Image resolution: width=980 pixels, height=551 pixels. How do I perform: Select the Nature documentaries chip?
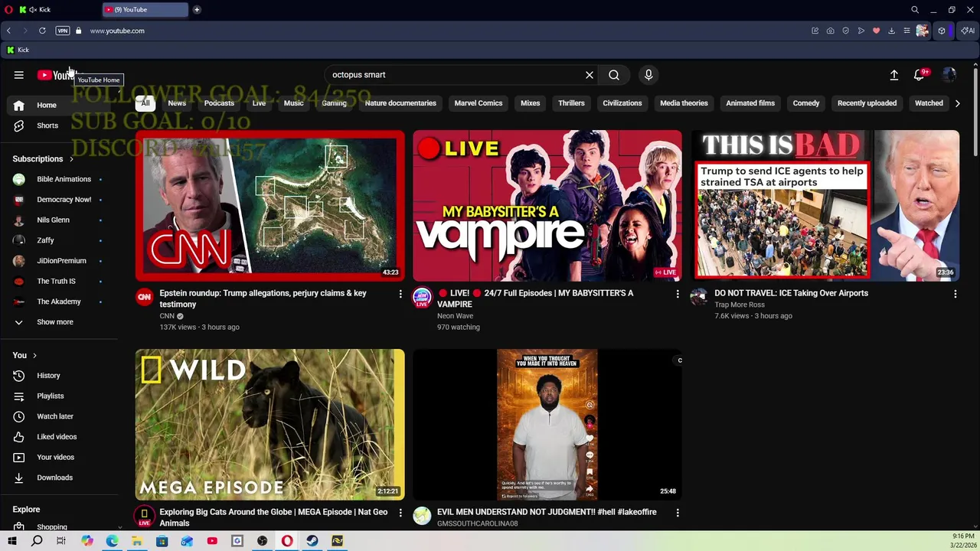(x=400, y=103)
